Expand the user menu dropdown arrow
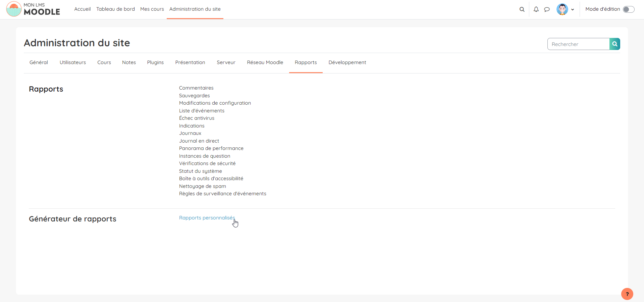The image size is (644, 302). tap(573, 10)
